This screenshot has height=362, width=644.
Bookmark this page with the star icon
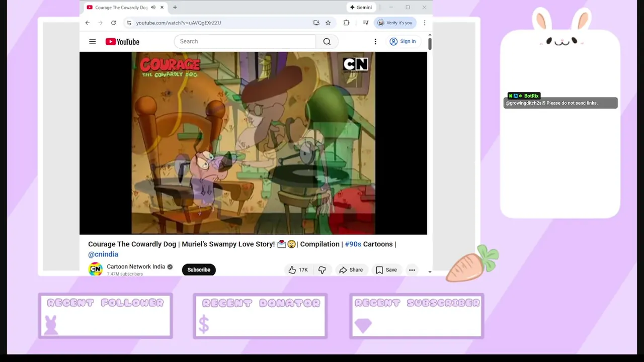tap(328, 23)
